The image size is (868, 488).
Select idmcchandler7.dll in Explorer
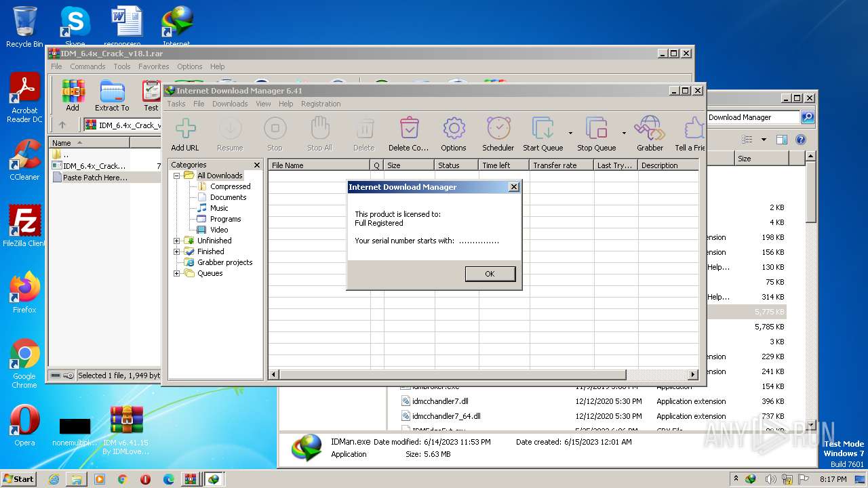tap(440, 401)
